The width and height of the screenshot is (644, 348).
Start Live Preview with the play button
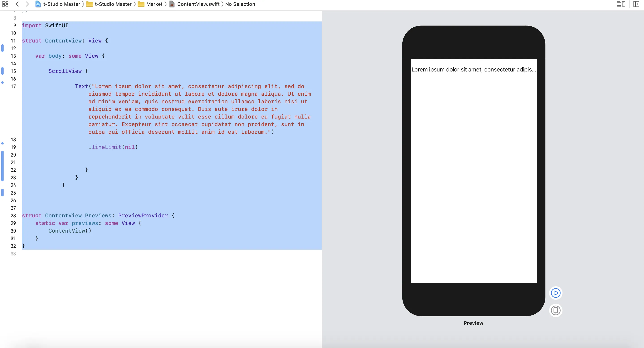[556, 293]
